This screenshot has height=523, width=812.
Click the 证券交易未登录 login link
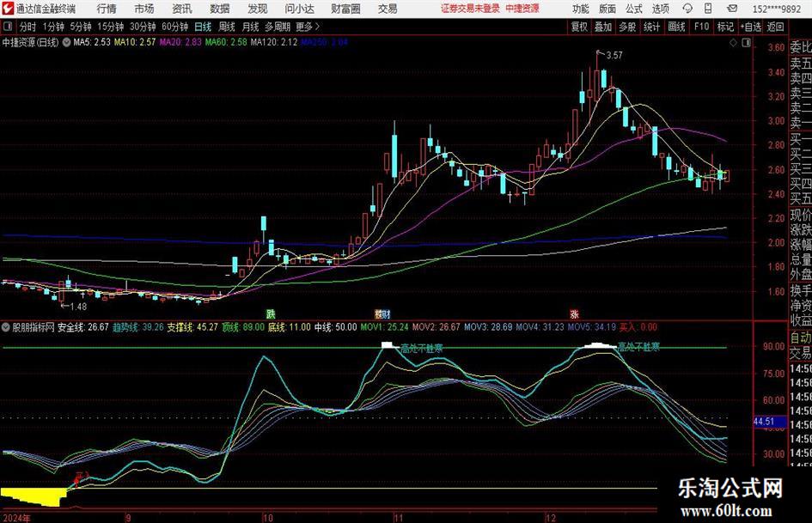(470, 9)
